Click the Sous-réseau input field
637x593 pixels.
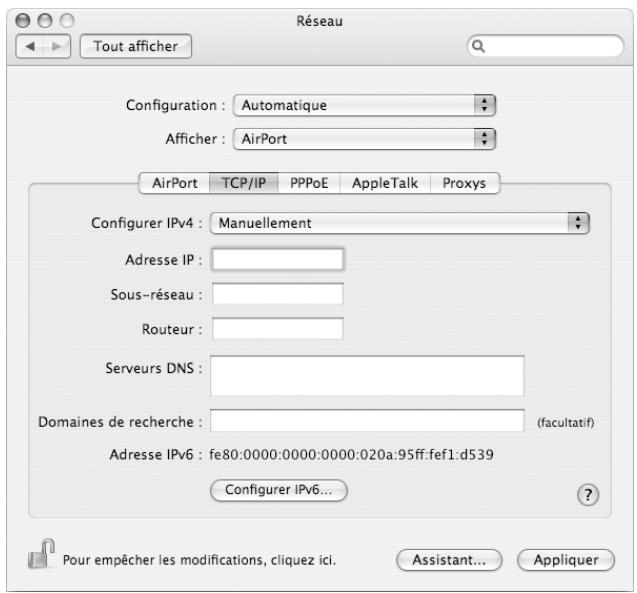click(x=278, y=294)
